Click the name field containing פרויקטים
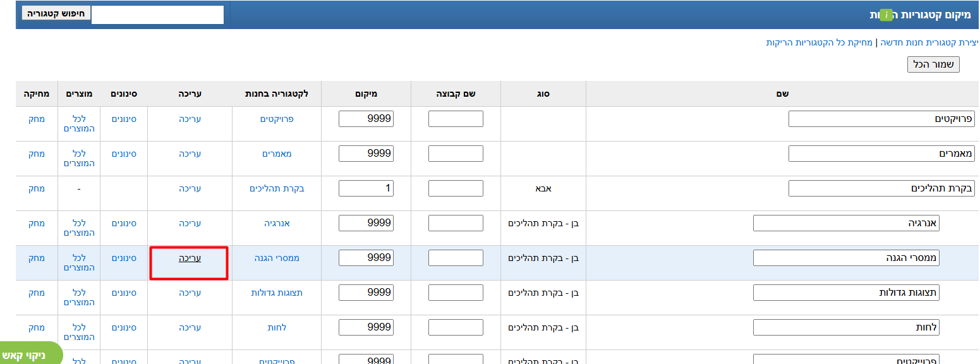The height and width of the screenshot is (364, 980). pyautogui.click(x=881, y=119)
